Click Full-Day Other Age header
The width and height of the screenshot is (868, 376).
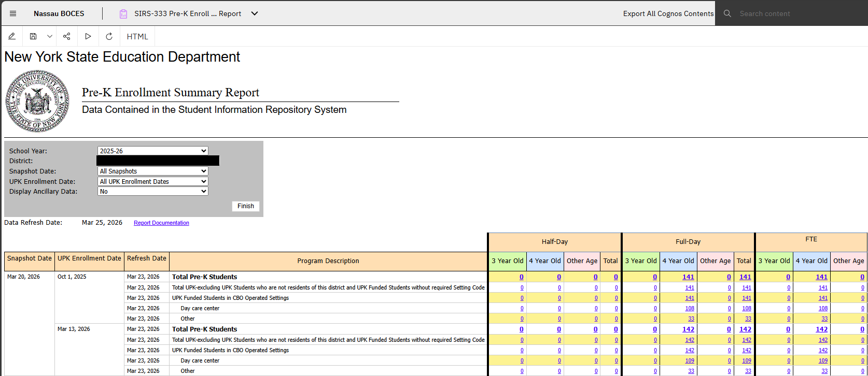tap(716, 261)
